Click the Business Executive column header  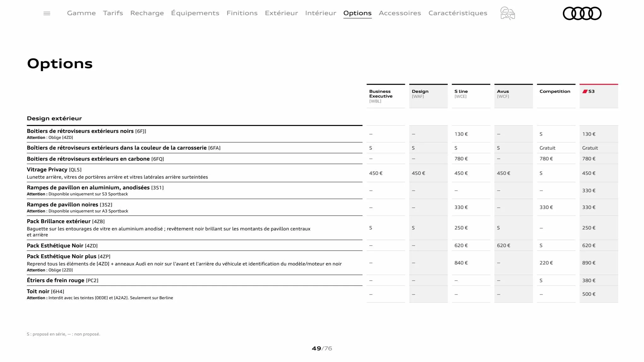(386, 96)
